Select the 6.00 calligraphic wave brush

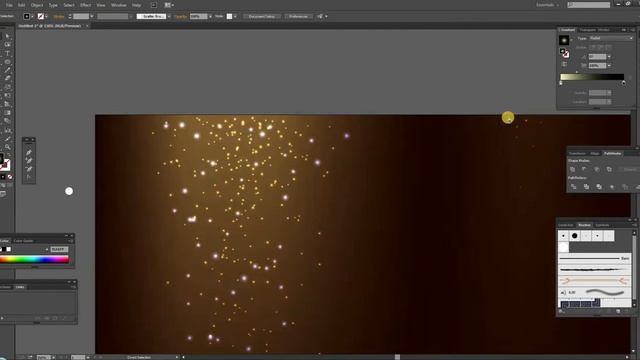[x=594, y=292]
